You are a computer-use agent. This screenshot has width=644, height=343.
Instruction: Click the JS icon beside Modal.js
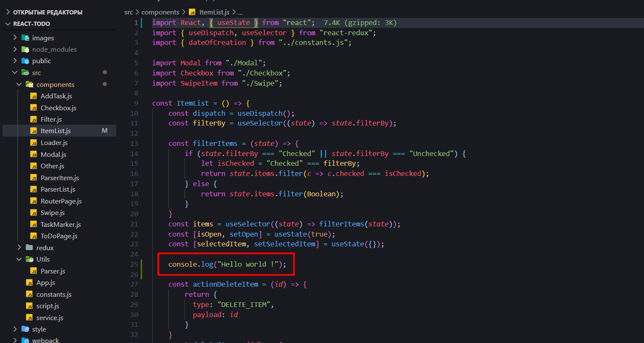(33, 154)
